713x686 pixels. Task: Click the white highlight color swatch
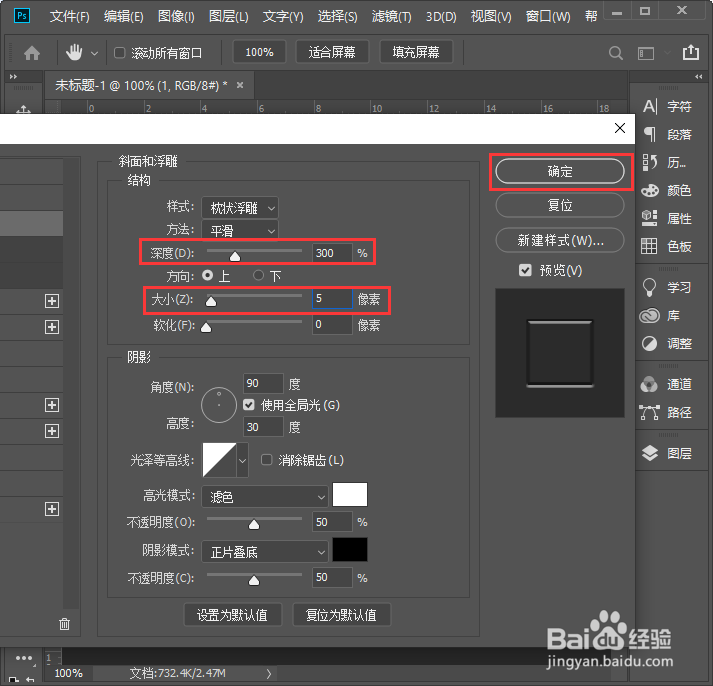coord(350,495)
